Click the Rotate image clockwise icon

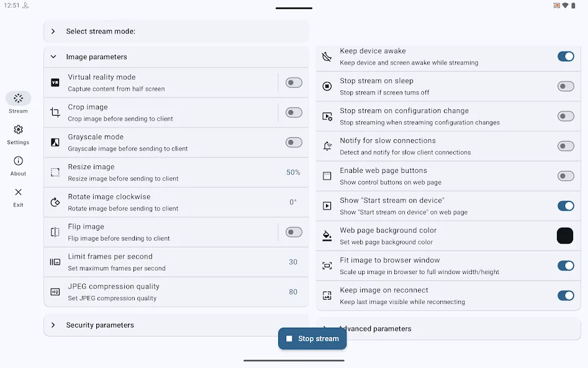[55, 202]
